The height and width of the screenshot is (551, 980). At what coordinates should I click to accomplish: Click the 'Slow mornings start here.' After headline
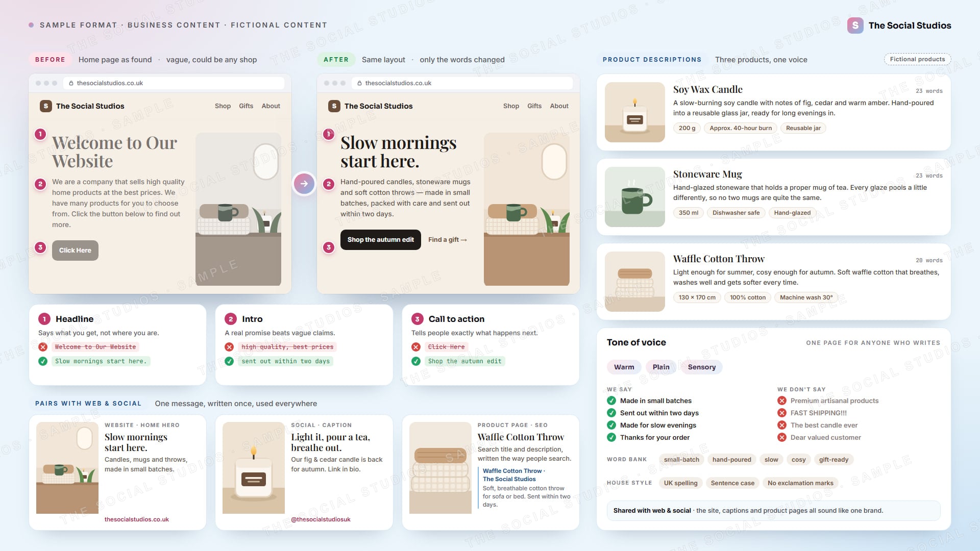tap(399, 152)
